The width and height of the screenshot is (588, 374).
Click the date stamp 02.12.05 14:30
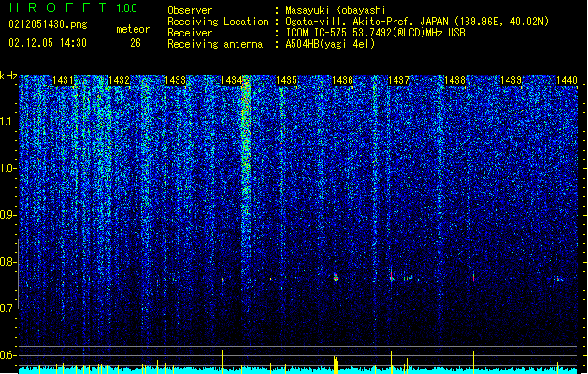48,43
